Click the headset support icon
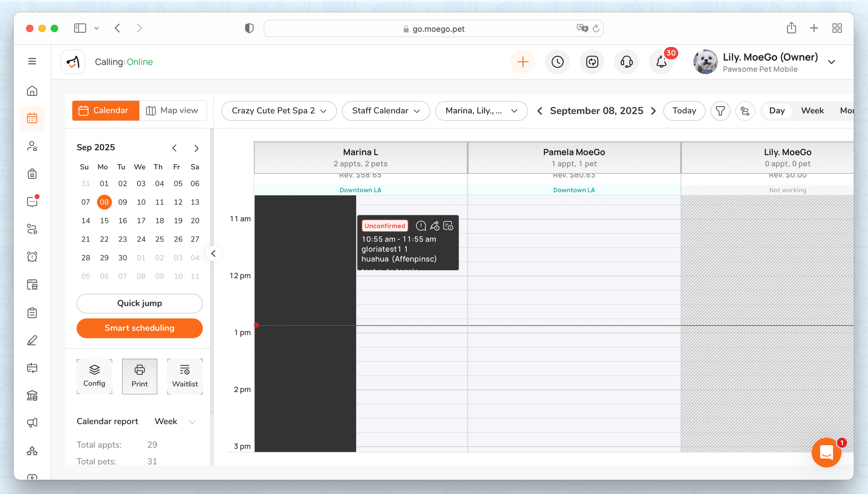This screenshot has height=494, width=868. point(626,62)
